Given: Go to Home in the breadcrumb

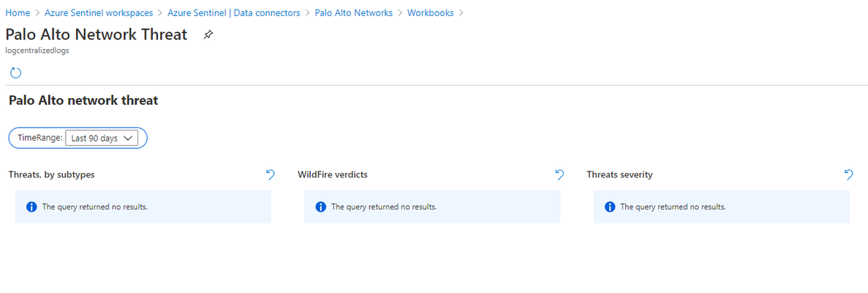Looking at the screenshot, I should (x=17, y=12).
